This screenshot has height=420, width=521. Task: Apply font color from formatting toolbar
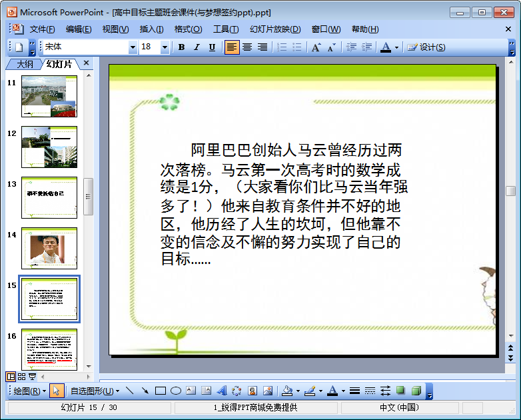point(386,47)
